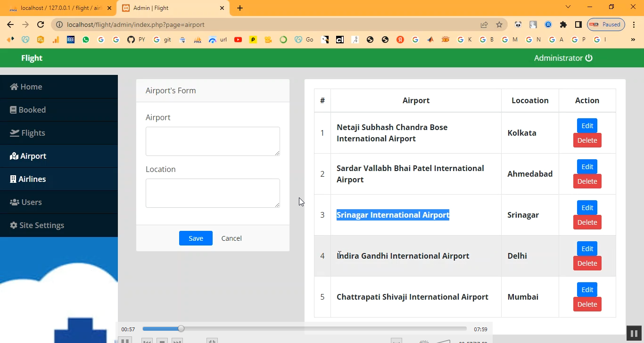Open the browser Extensions puzzle icon

(x=563, y=24)
